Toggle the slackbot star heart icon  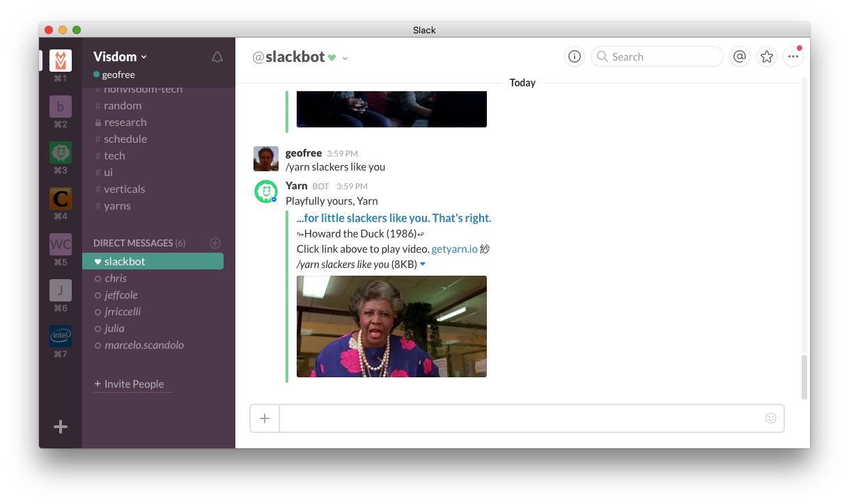(x=332, y=58)
